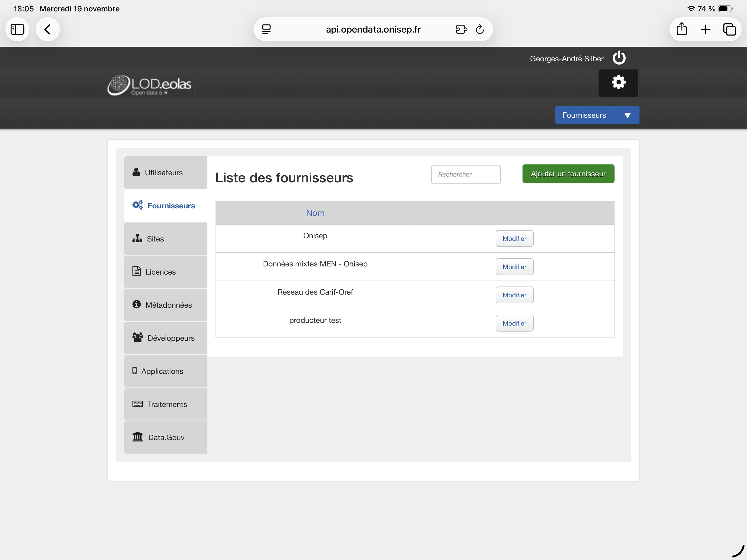Focus the Rechercher search field

coord(465,174)
